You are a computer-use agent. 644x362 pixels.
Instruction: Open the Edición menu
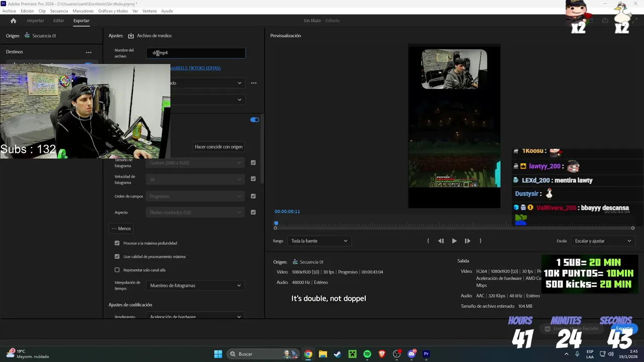(x=27, y=11)
